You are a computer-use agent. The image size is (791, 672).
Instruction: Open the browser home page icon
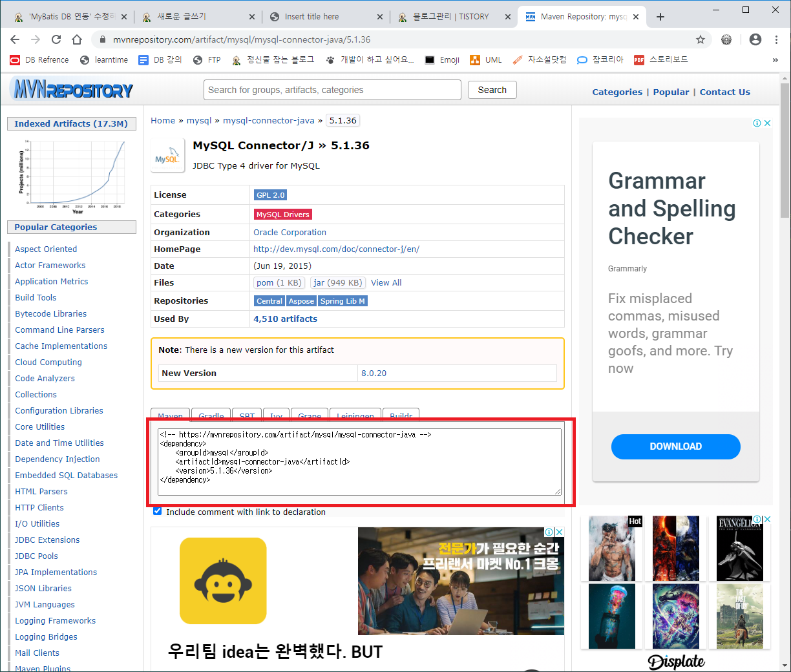[77, 39]
